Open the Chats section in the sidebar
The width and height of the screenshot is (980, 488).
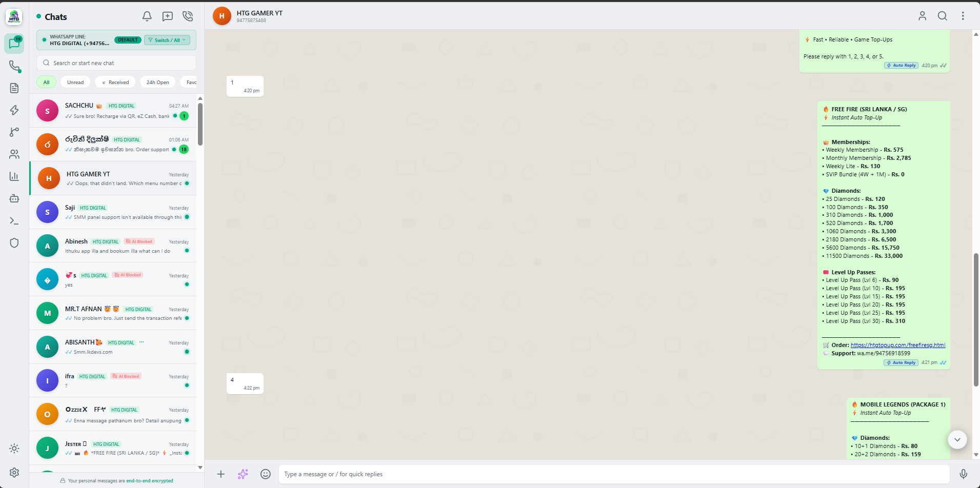point(14,44)
